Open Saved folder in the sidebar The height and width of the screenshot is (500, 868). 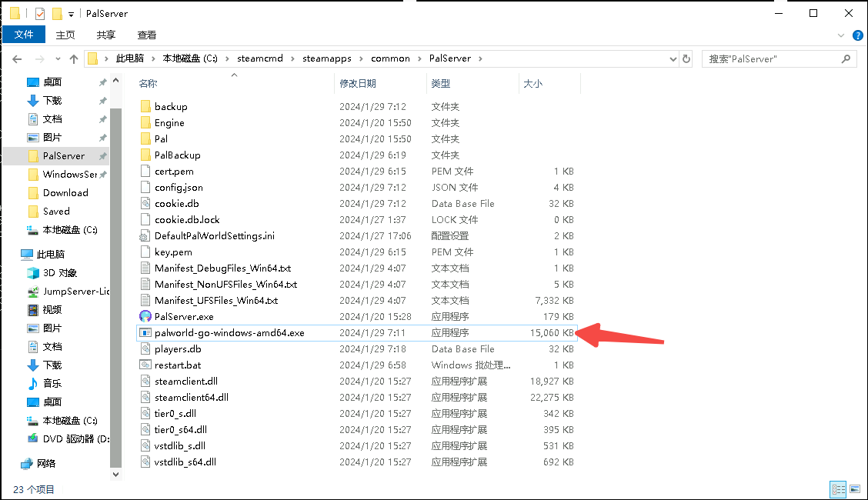(56, 211)
